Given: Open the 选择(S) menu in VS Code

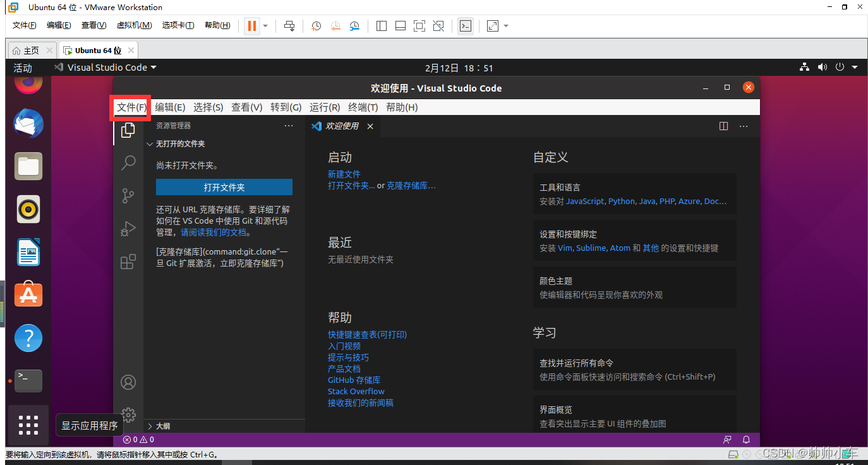Looking at the screenshot, I should 208,107.
